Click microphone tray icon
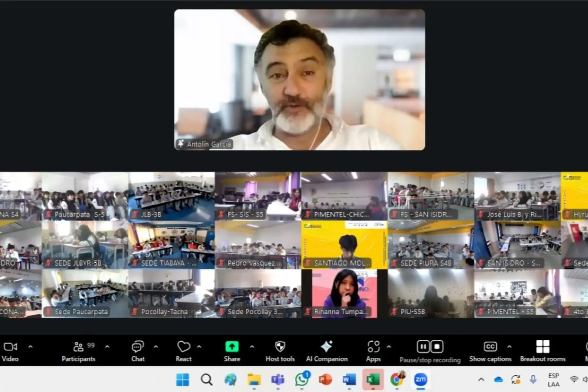 tap(533, 380)
